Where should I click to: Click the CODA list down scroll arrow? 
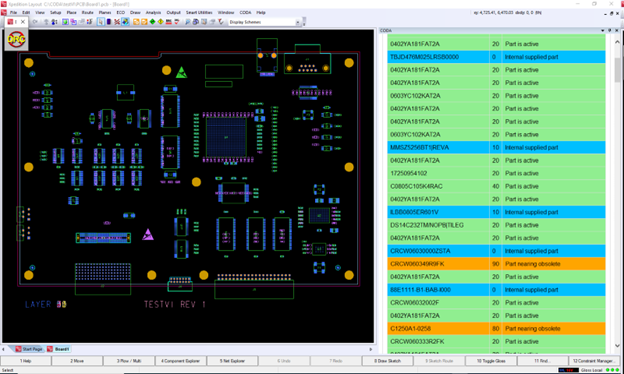[617, 345]
